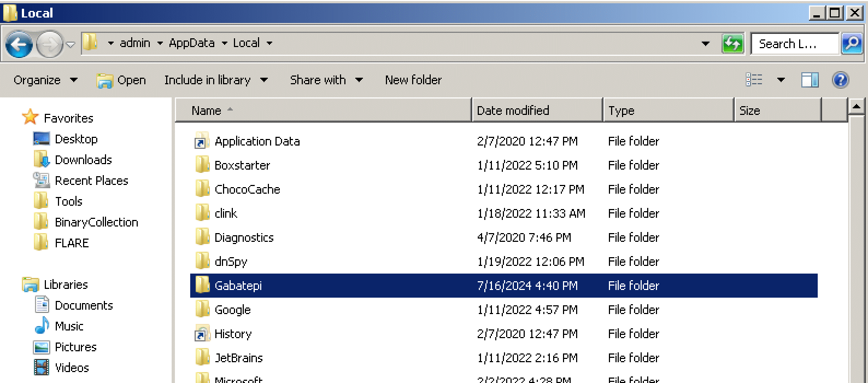Expand the Share with dropdown
This screenshot has width=868, height=383.
[326, 80]
